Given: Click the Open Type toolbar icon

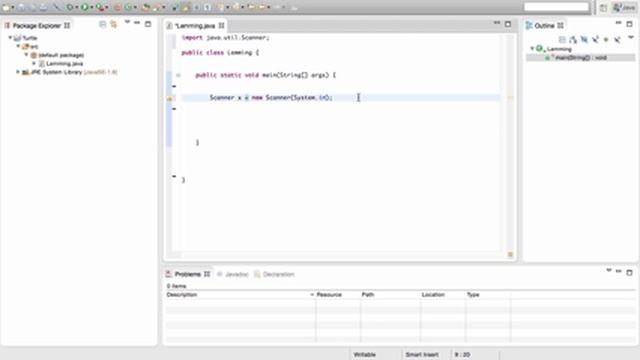Looking at the screenshot, I should [x=145, y=7].
